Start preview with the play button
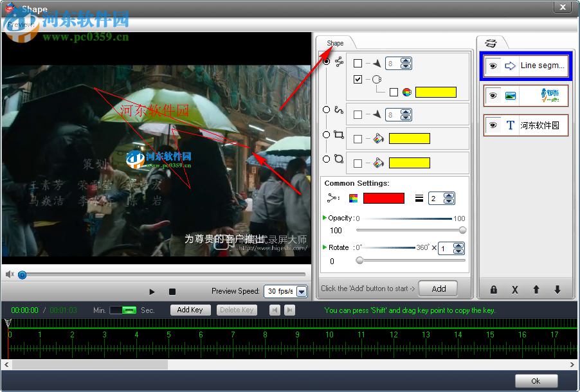The image size is (580, 392). (x=152, y=291)
